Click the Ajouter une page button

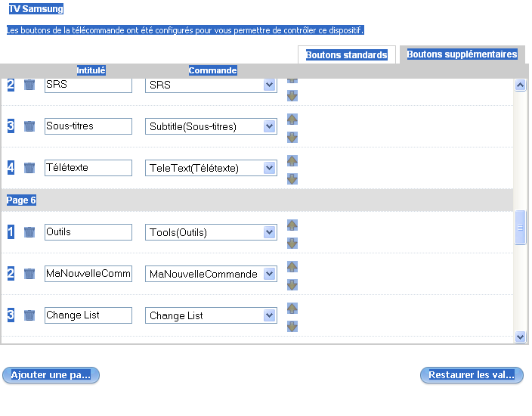[x=51, y=375]
